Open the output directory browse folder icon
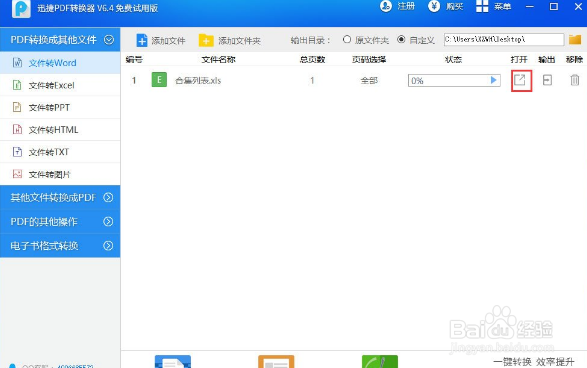 click(x=575, y=39)
